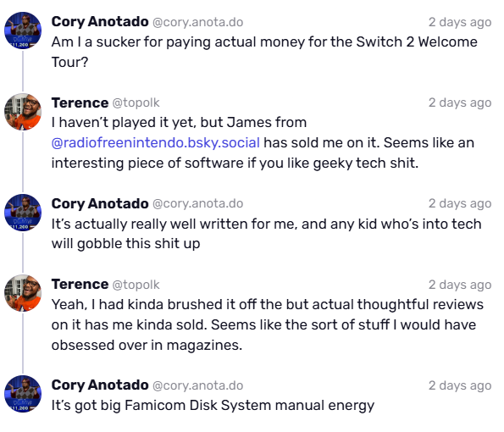Screen dimensions: 504x432
Task: Click @cory.anota.do handle on the third post
Action: pyautogui.click(x=197, y=204)
